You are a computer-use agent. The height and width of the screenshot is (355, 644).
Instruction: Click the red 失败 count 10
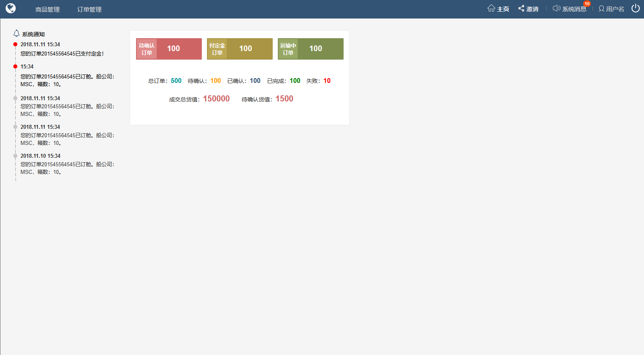(327, 81)
